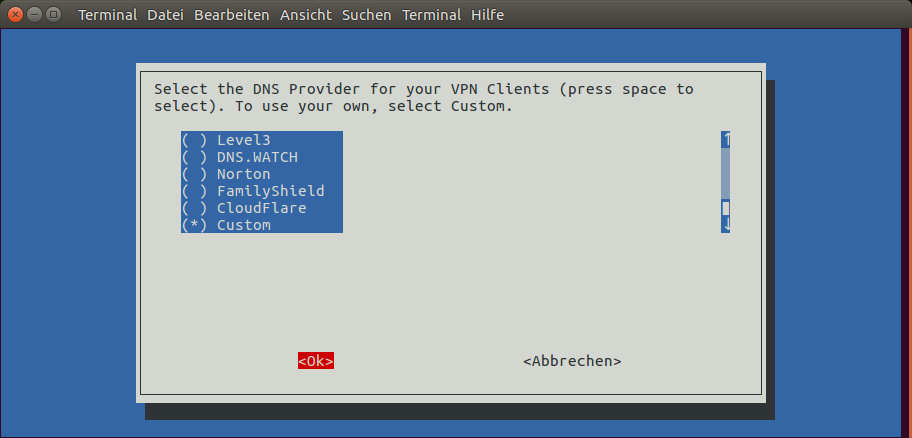Open the Bearbeiten menu
Image resolution: width=912 pixels, height=438 pixels.
[231, 15]
